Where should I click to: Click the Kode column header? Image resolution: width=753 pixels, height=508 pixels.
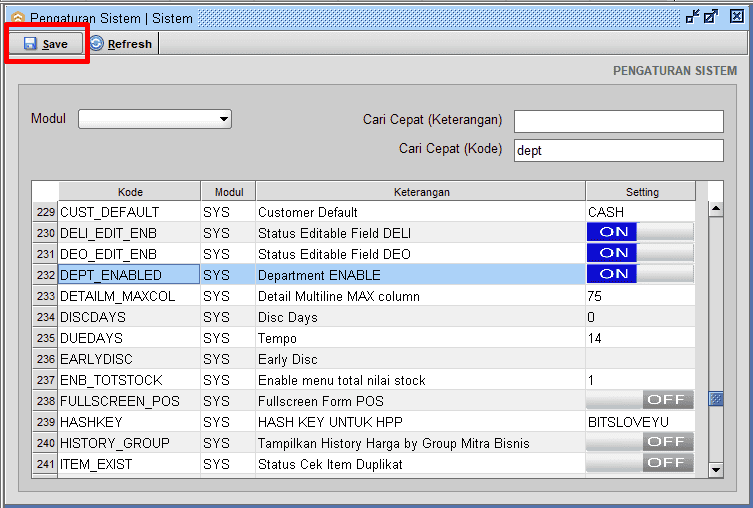130,192
